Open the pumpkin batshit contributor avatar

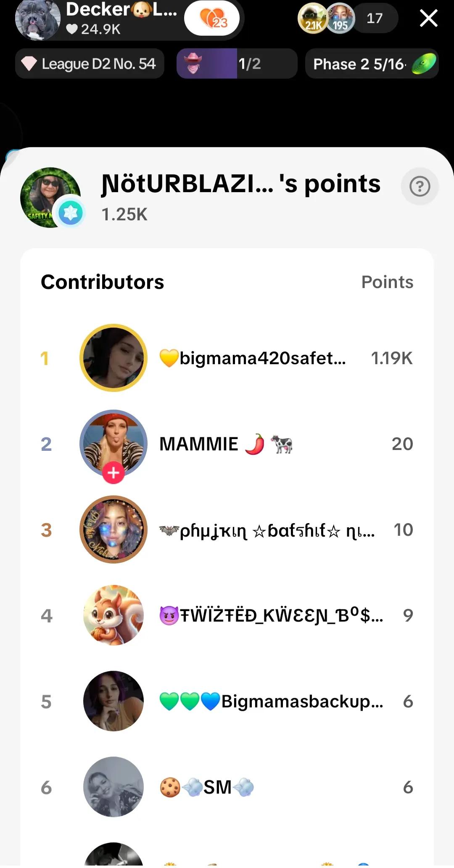pos(113,529)
